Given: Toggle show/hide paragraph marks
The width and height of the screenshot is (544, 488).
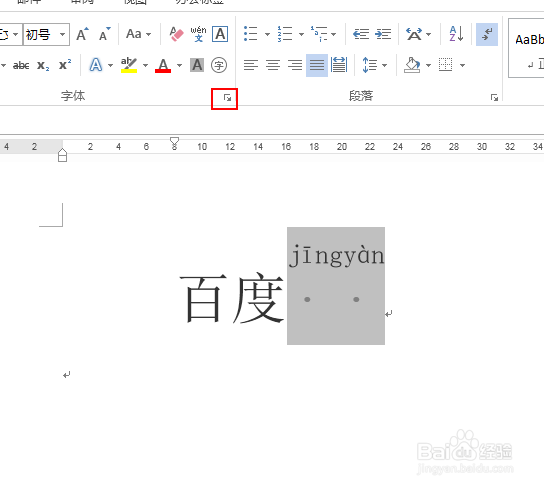Looking at the screenshot, I should (x=487, y=34).
